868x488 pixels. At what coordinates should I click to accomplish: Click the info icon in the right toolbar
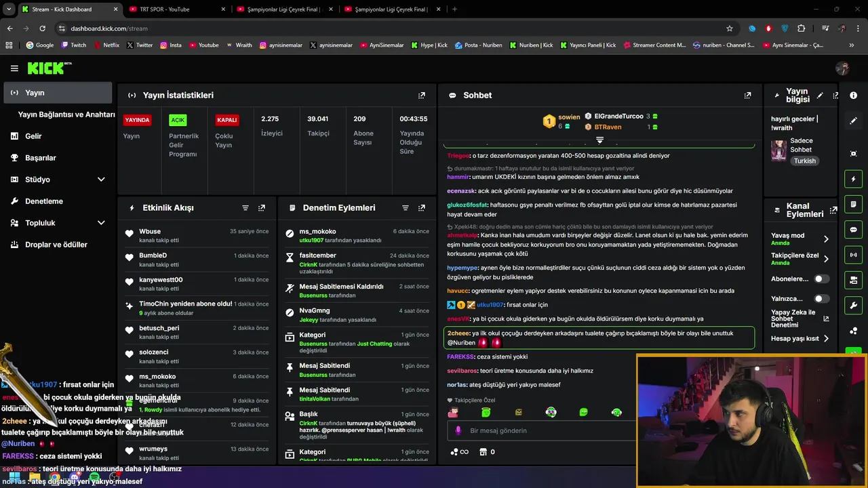[854, 96]
